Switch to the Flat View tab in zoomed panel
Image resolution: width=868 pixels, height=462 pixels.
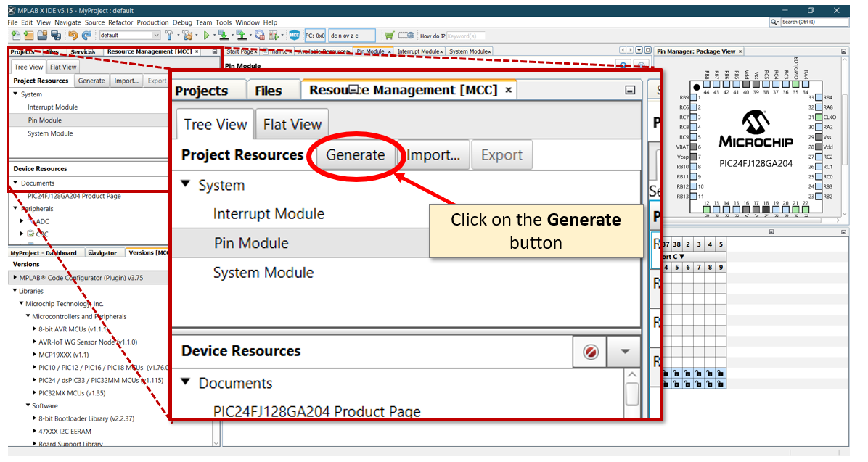click(292, 125)
